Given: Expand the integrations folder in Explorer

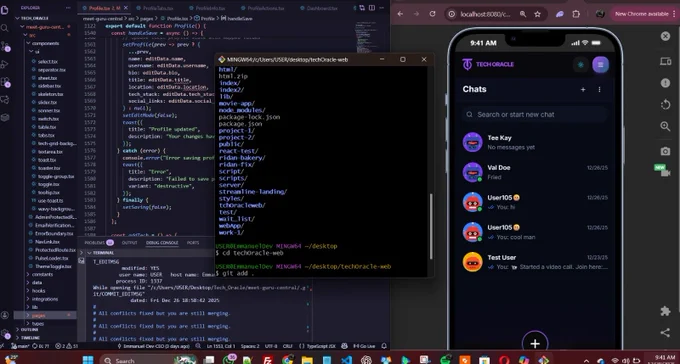Looking at the screenshot, I should pos(42,299).
